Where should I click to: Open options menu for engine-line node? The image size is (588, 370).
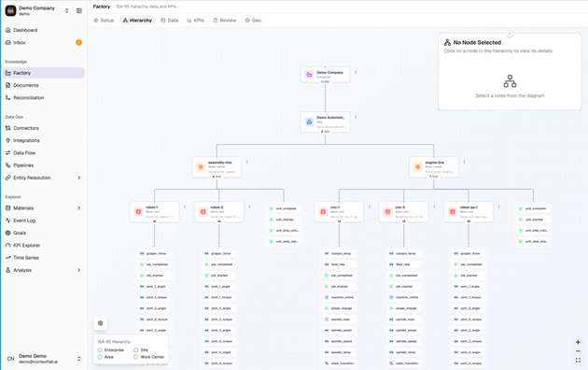[x=464, y=163]
